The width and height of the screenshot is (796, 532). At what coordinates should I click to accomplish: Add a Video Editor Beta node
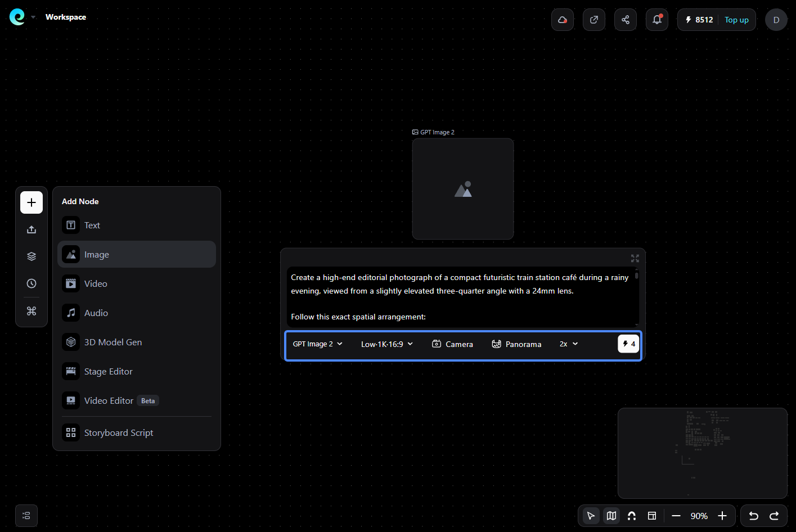coord(137,400)
